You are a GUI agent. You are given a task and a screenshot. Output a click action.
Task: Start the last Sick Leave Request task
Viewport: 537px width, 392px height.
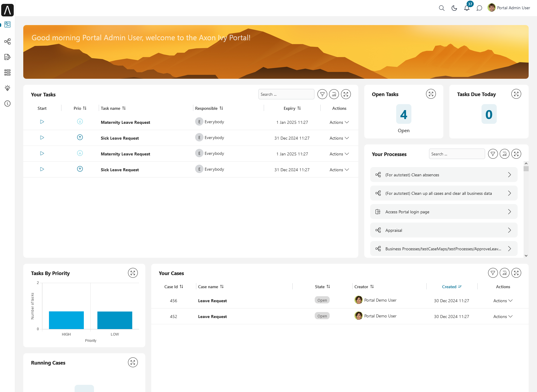point(42,169)
